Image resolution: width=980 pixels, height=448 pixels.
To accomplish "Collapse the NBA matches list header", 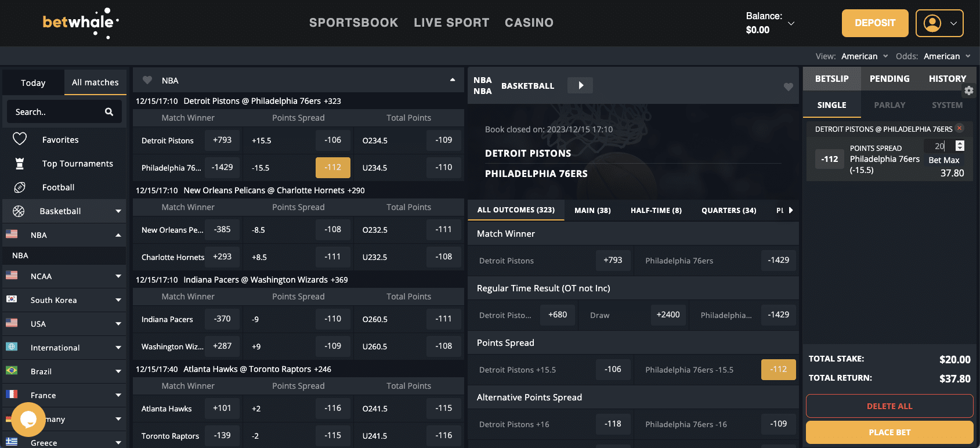I will tap(453, 80).
